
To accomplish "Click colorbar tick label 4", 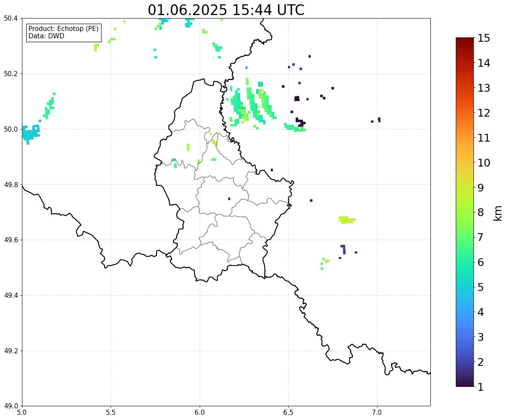I will [481, 312].
